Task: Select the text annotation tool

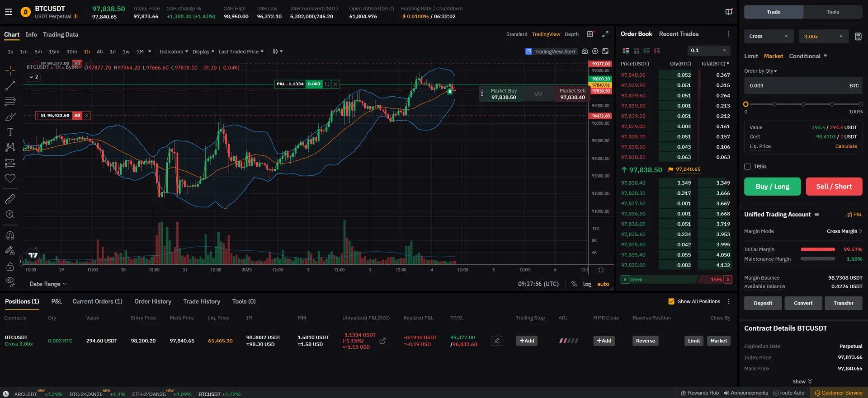Action: point(10,132)
